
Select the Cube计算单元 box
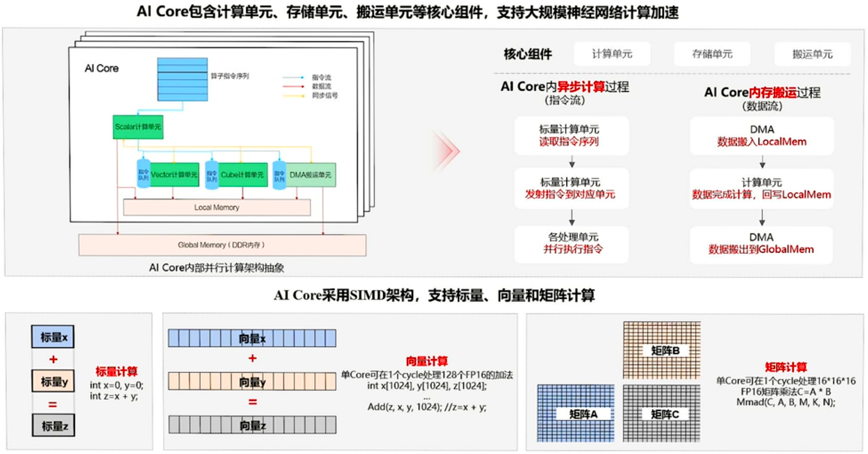pyautogui.click(x=242, y=174)
